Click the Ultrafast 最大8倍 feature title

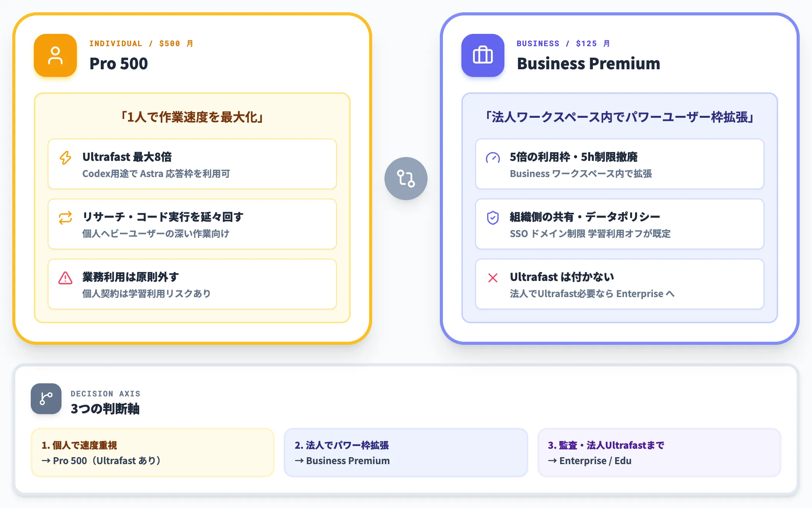point(127,157)
